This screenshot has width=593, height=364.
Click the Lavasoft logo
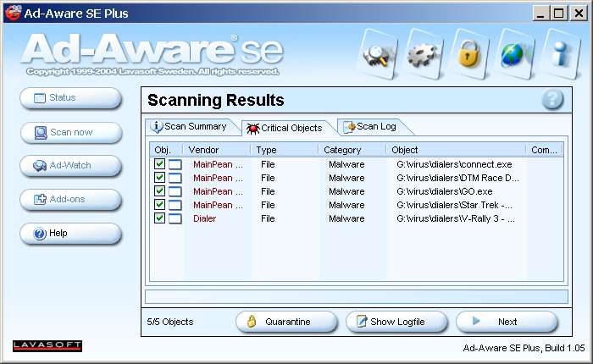pyautogui.click(x=47, y=345)
